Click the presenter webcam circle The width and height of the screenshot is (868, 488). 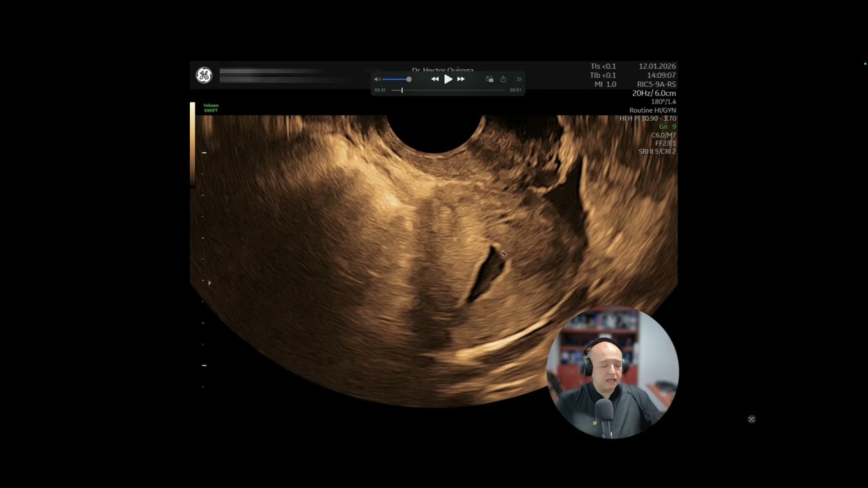(x=613, y=373)
